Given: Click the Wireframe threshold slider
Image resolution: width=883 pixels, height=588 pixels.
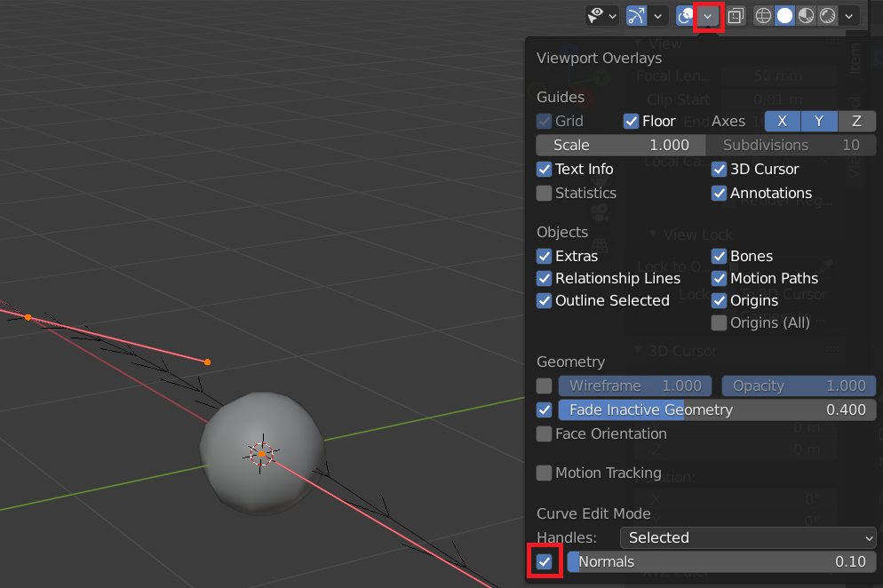Looking at the screenshot, I should point(634,385).
